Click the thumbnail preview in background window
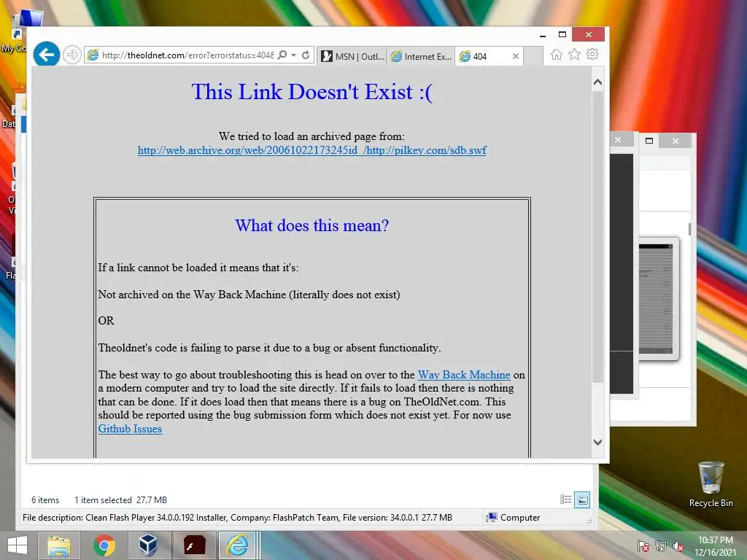 click(659, 299)
